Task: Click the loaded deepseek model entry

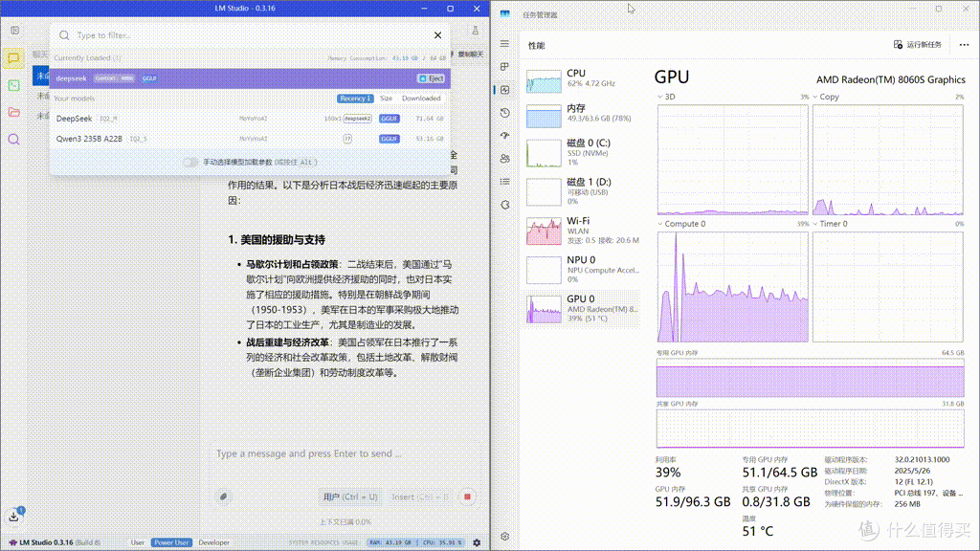Action: pos(250,78)
